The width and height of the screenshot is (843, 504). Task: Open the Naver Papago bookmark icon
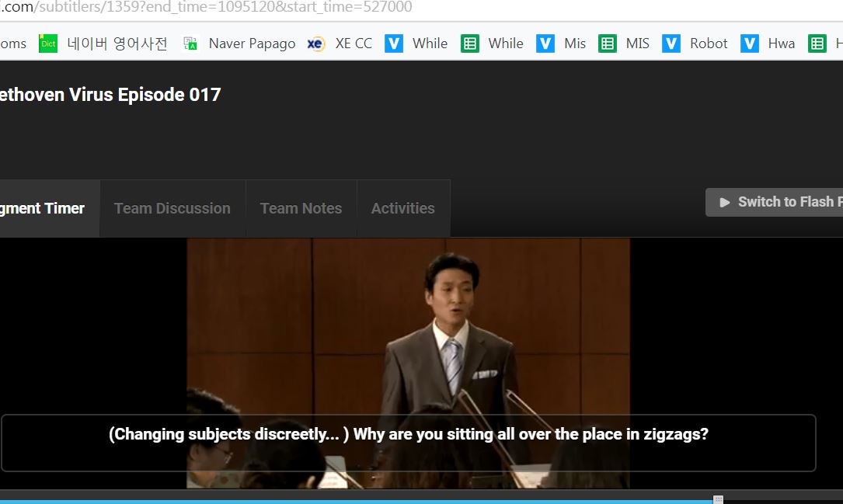[190, 43]
